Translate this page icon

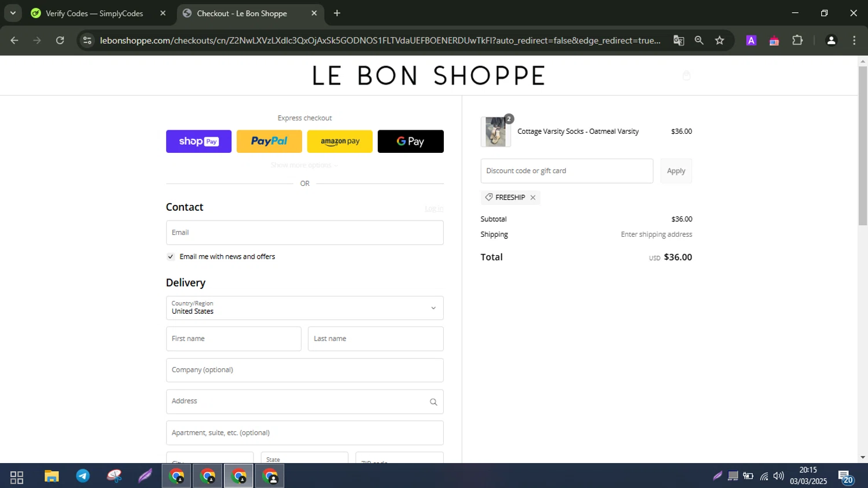tap(679, 41)
